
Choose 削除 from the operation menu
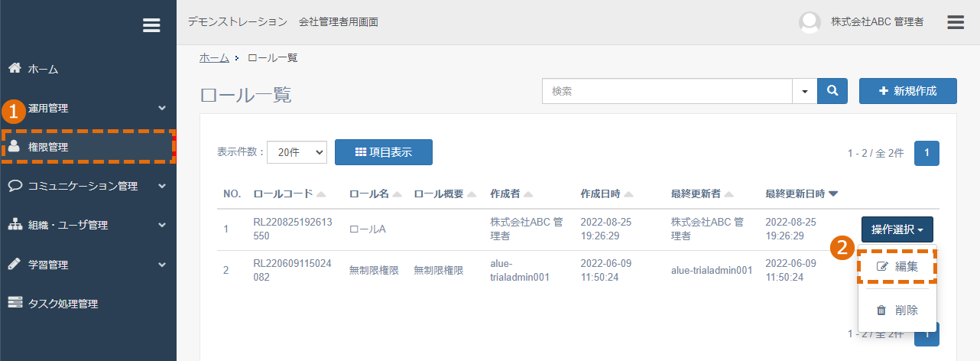pyautogui.click(x=897, y=310)
